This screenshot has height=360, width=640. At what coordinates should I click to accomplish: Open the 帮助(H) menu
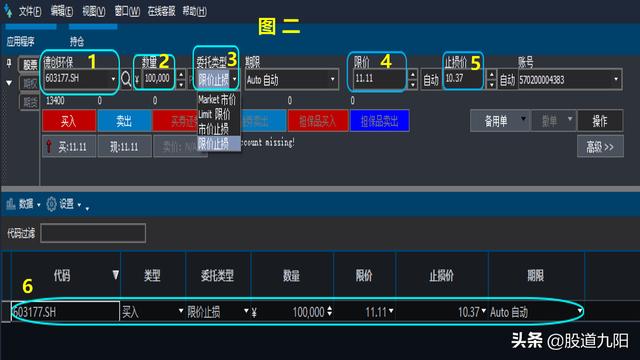194,11
